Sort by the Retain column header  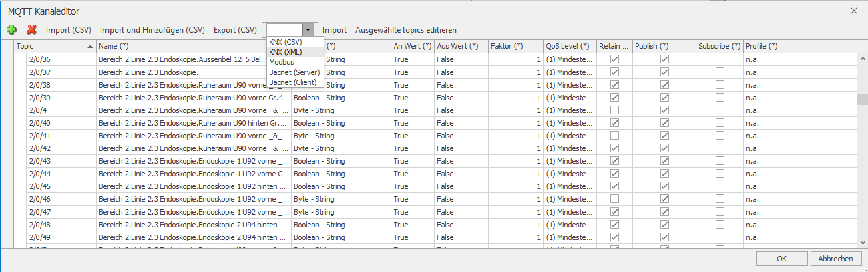coord(614,46)
